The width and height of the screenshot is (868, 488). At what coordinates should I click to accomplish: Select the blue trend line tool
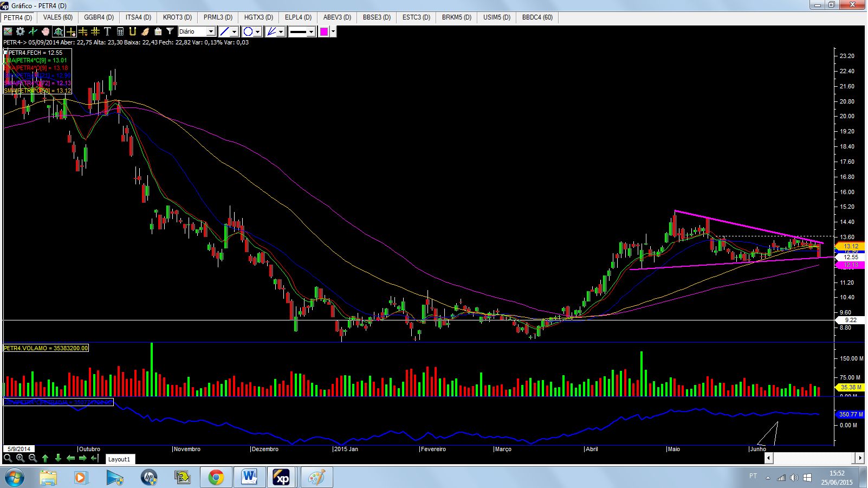[x=224, y=31]
